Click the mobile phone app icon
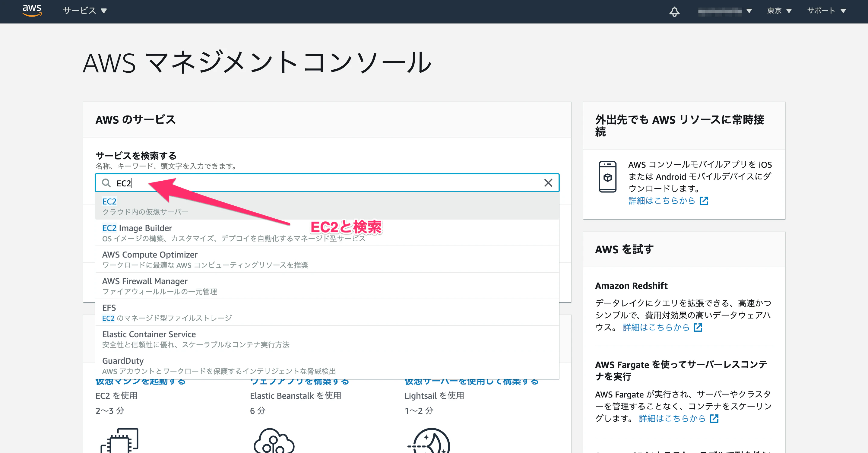The width and height of the screenshot is (868, 453). 607,177
